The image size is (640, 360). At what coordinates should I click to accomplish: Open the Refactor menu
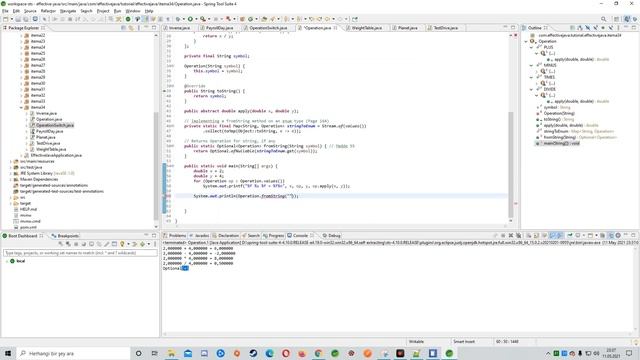[x=48, y=11]
